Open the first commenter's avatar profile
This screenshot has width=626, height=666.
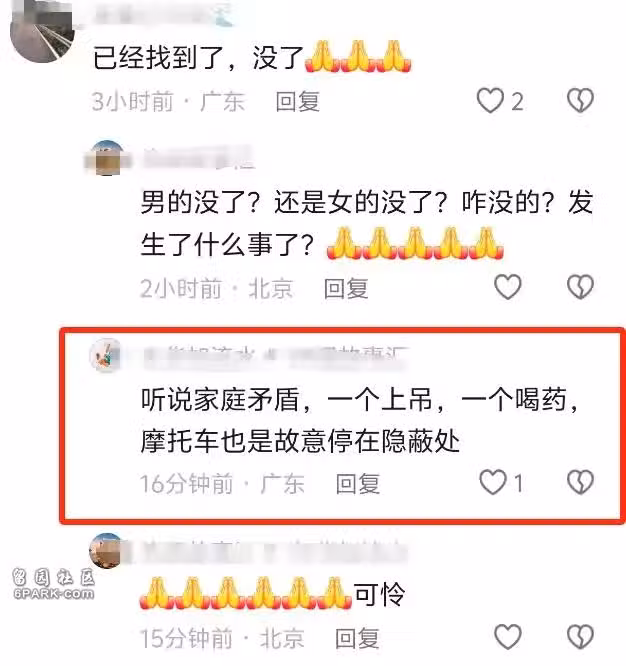(42, 31)
